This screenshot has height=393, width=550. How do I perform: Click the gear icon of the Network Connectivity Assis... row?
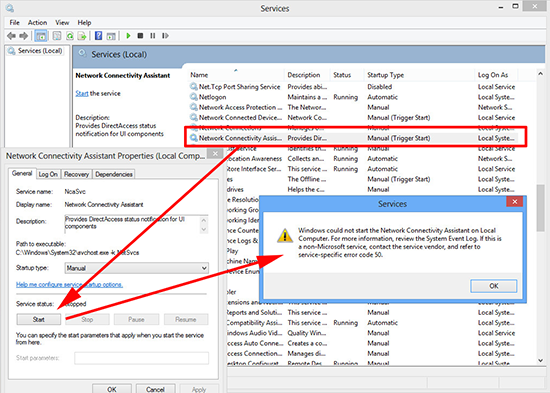point(194,138)
